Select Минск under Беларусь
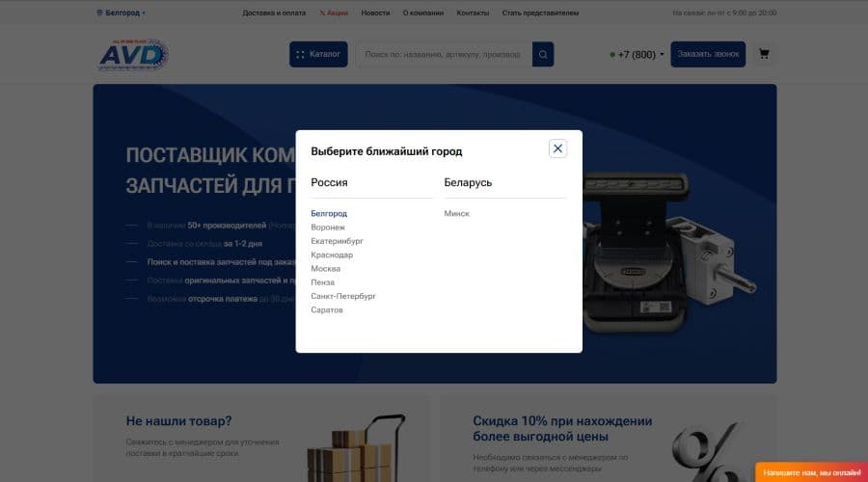Image resolution: width=868 pixels, height=482 pixels. [457, 213]
